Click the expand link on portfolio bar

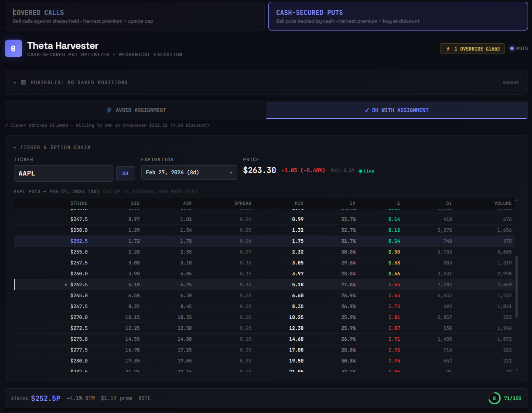[511, 82]
